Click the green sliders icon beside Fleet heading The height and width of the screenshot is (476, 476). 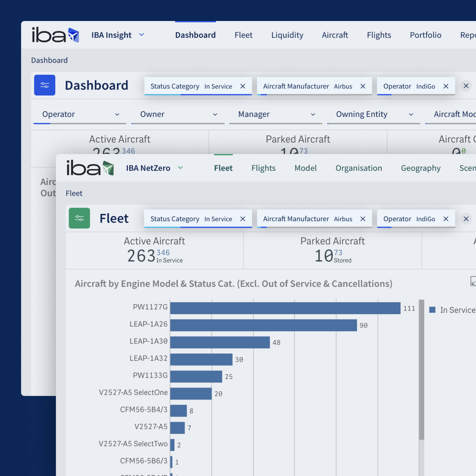(79, 218)
